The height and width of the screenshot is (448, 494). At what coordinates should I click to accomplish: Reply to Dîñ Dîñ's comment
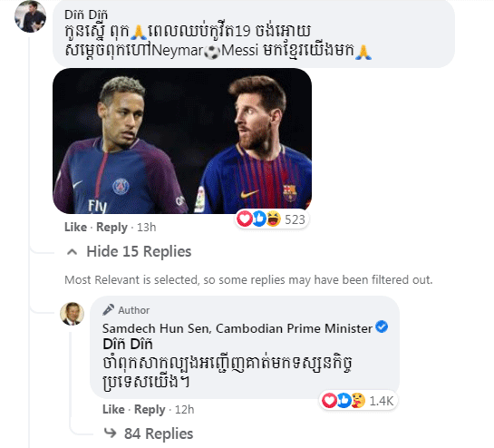tap(111, 227)
